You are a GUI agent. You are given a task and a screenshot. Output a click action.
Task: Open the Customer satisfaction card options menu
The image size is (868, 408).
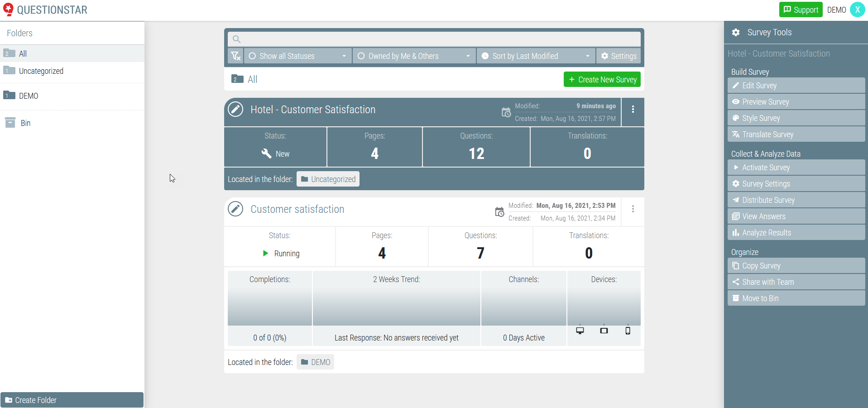(633, 209)
